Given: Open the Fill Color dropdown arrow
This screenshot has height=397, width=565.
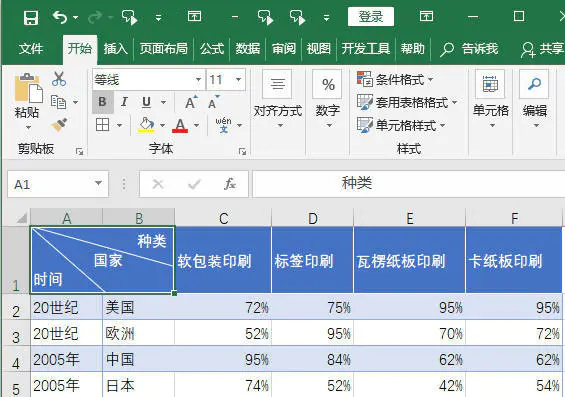Looking at the screenshot, I should point(163,125).
